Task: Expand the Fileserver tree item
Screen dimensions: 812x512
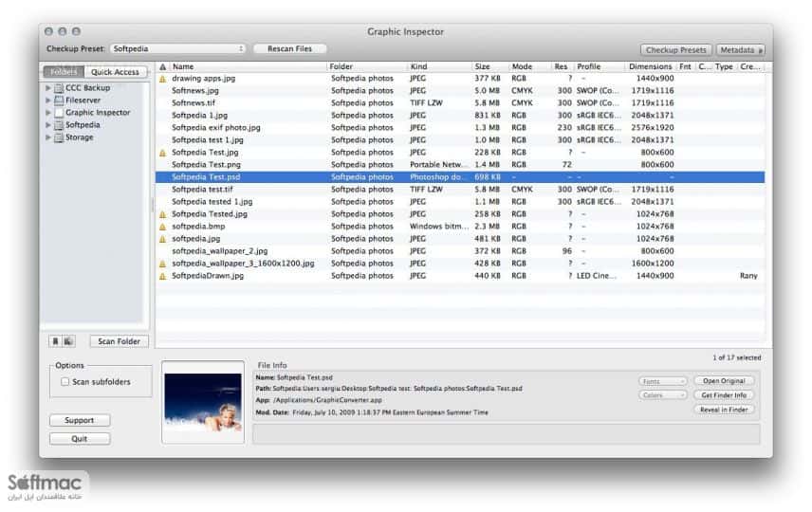Action: 48,101
